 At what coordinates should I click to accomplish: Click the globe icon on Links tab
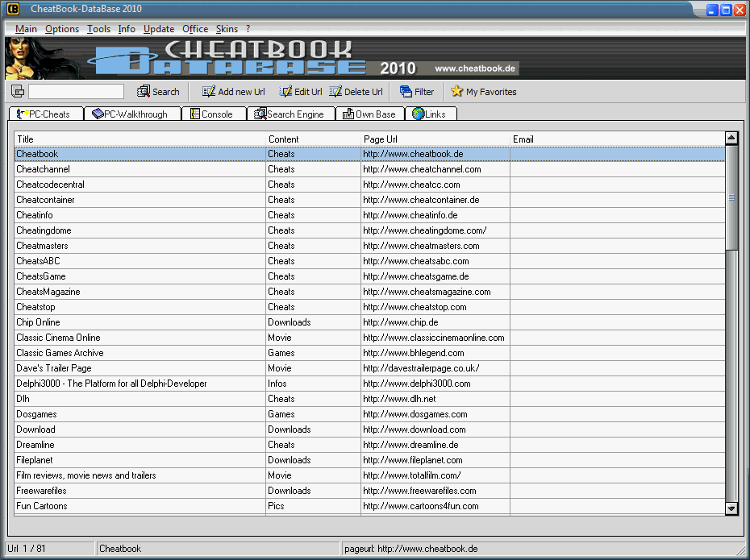[418, 114]
